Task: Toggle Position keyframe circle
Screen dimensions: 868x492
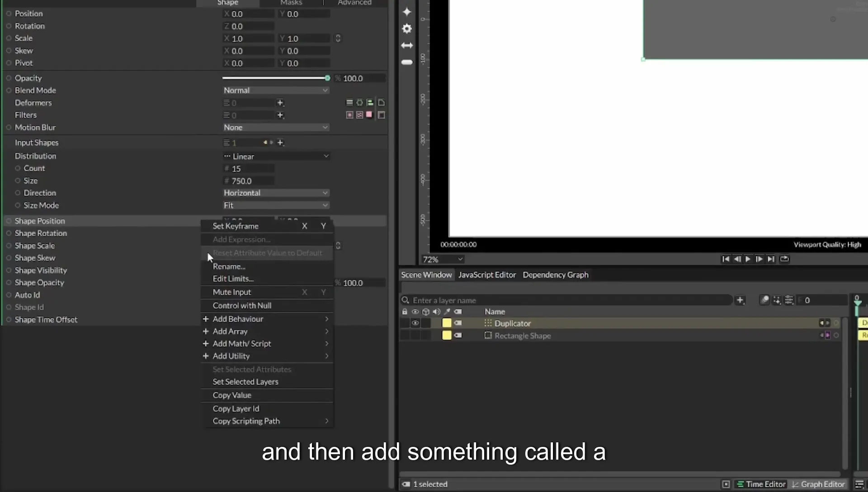Action: 9,14
